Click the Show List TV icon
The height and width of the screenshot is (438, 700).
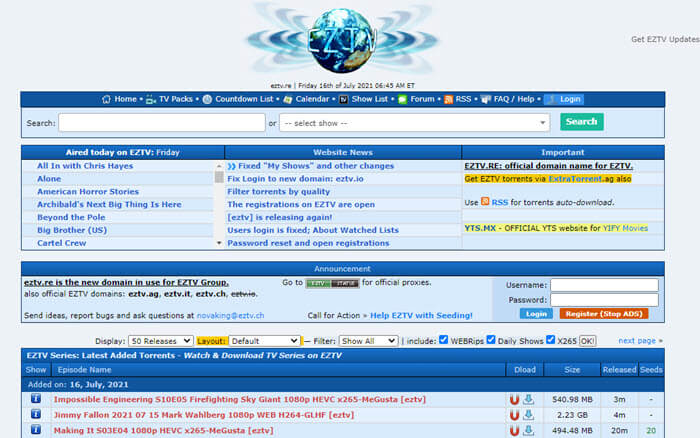tap(343, 100)
